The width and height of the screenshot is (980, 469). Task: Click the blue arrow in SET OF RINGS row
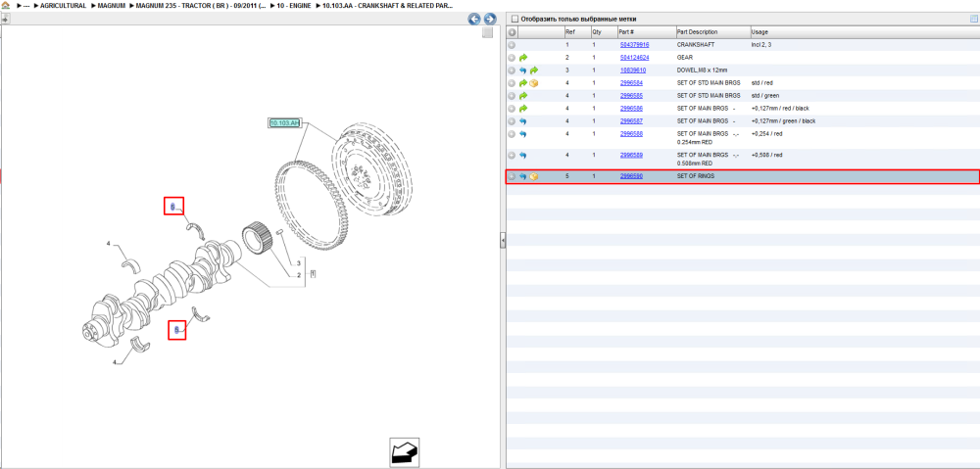(523, 177)
